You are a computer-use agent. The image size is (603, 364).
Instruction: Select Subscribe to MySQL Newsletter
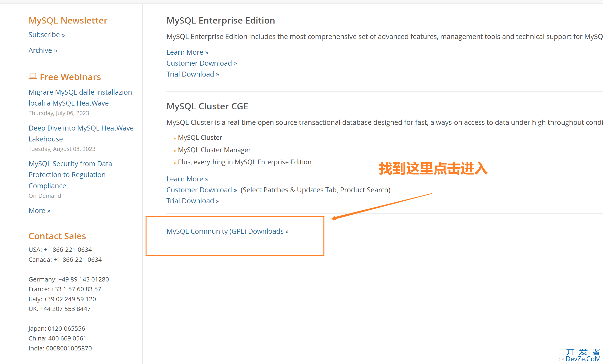tap(46, 34)
